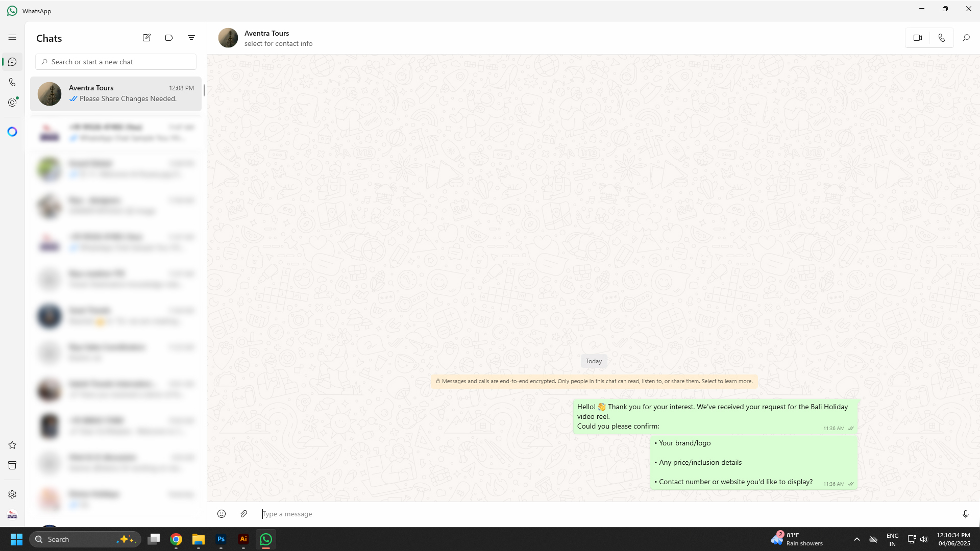This screenshot has height=551, width=980.
Task: Open the hamburger navigation menu
Action: pyautogui.click(x=12, y=37)
